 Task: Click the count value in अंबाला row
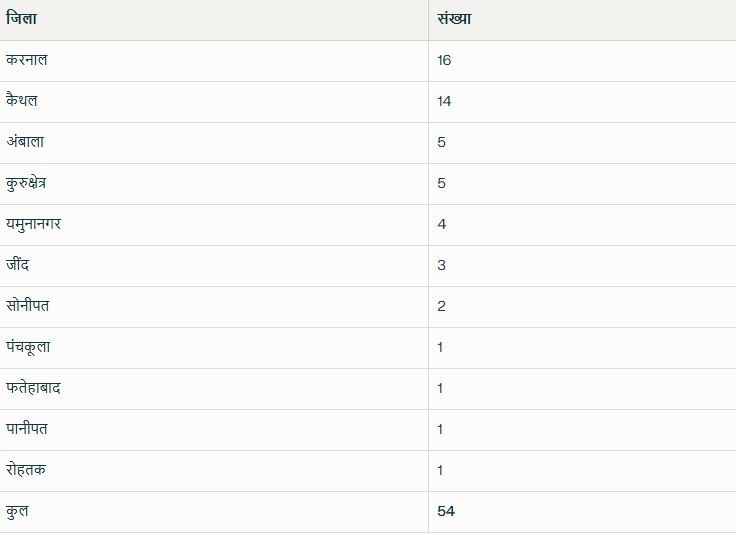(442, 142)
